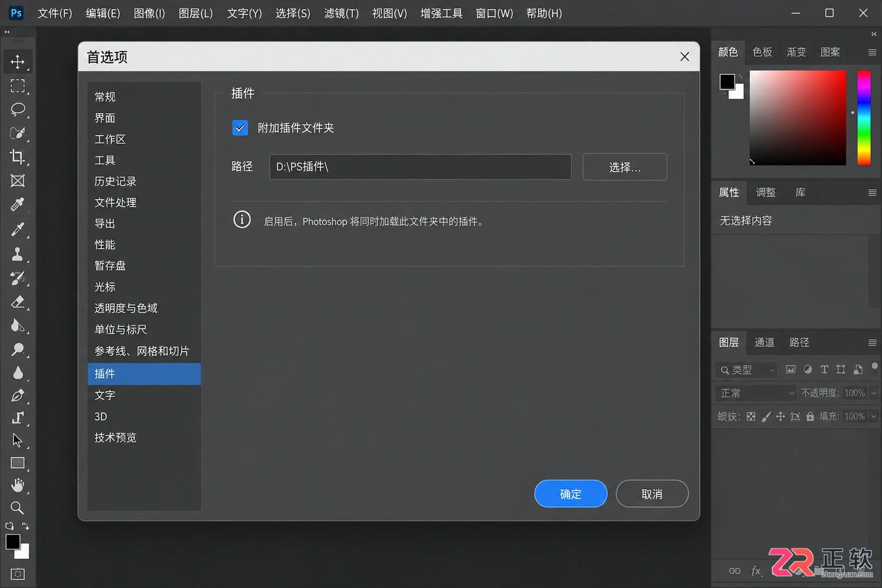Click the 选择... browse button
882x588 pixels.
[x=625, y=167]
